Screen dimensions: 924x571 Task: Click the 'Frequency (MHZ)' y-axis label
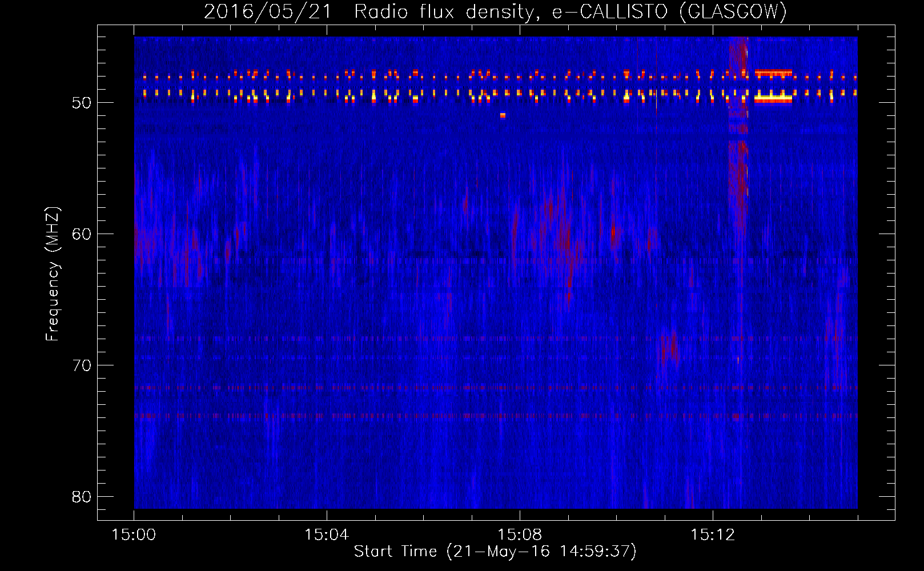[x=53, y=274]
